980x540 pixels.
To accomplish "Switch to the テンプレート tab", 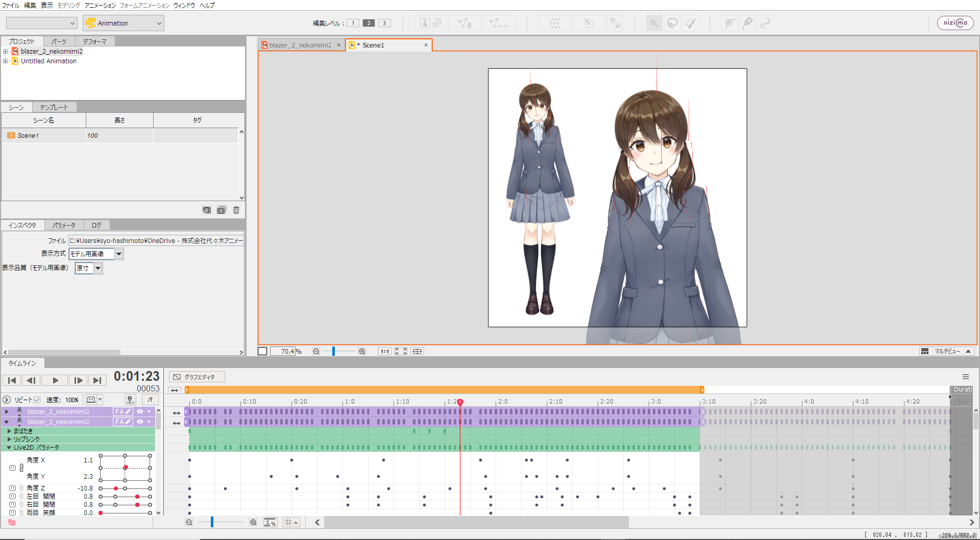I will (x=54, y=107).
